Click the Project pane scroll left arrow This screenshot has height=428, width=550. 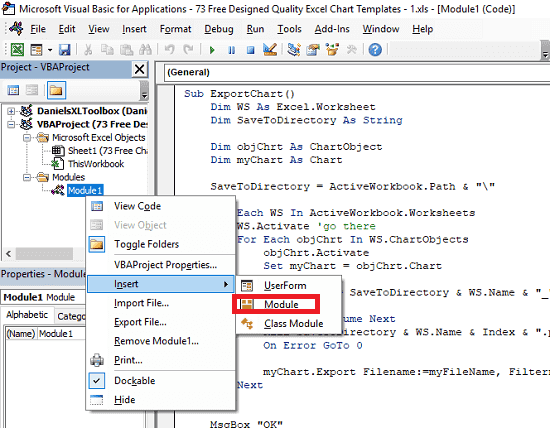9,254
